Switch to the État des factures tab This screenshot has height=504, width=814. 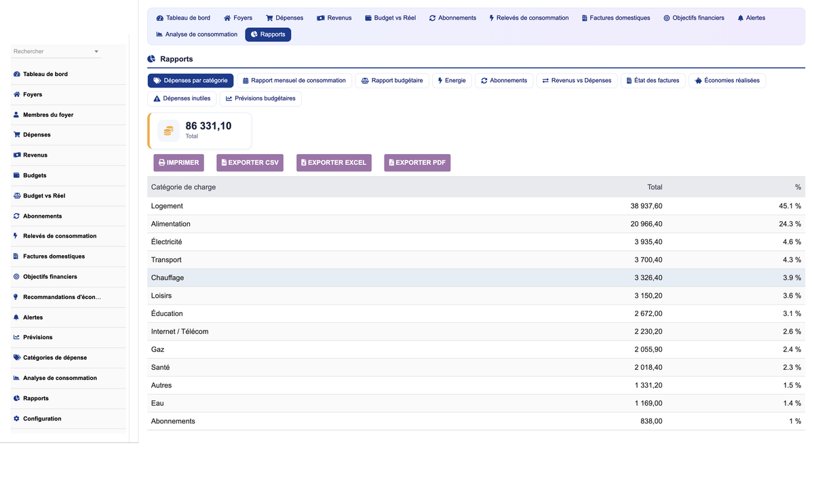pyautogui.click(x=653, y=81)
